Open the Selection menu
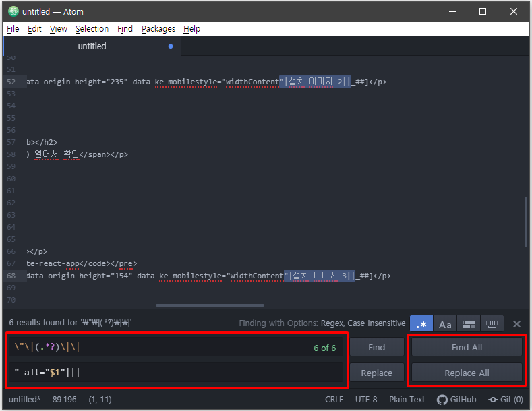 click(92, 29)
